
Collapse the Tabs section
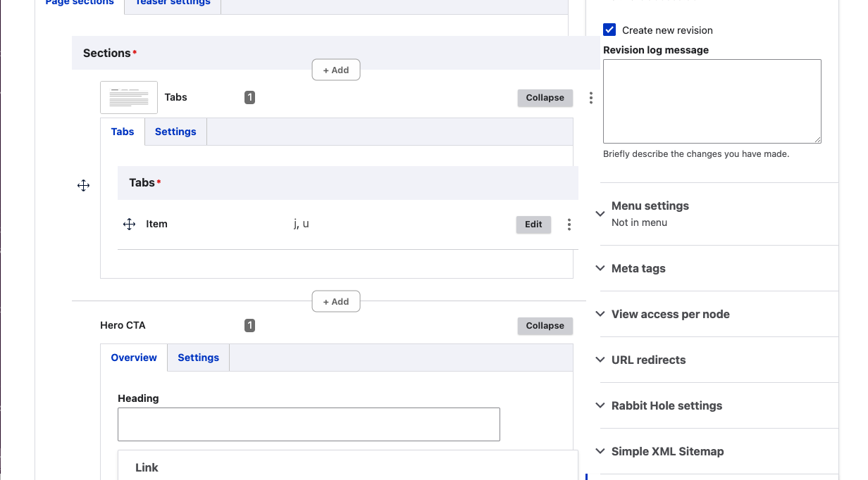(545, 98)
